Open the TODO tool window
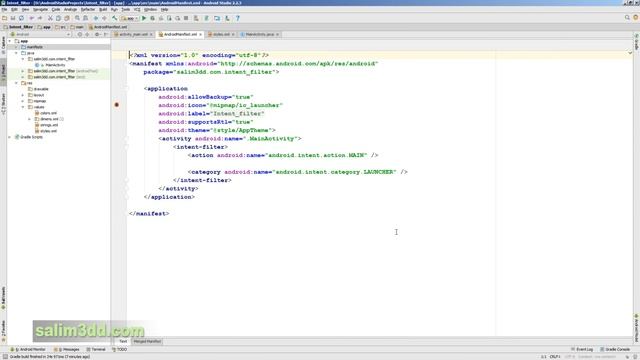Screen dimensions: 640x360 tap(120, 350)
